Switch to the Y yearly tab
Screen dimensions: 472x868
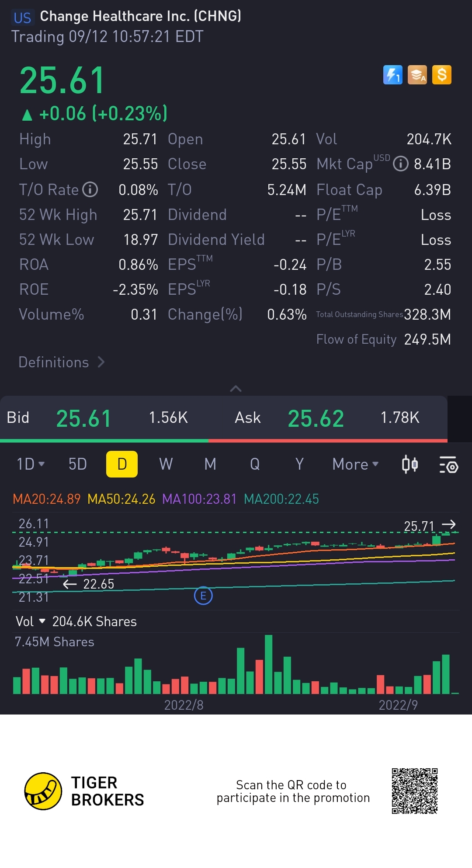299,464
